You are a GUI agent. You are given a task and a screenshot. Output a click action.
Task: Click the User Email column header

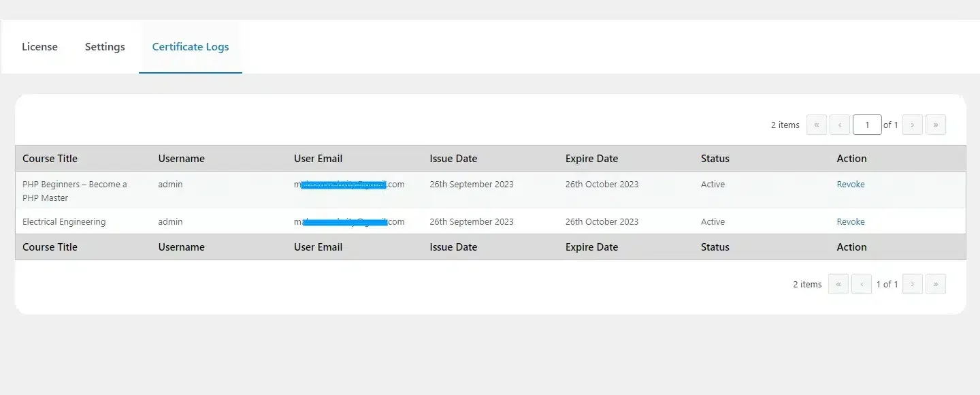(x=318, y=158)
